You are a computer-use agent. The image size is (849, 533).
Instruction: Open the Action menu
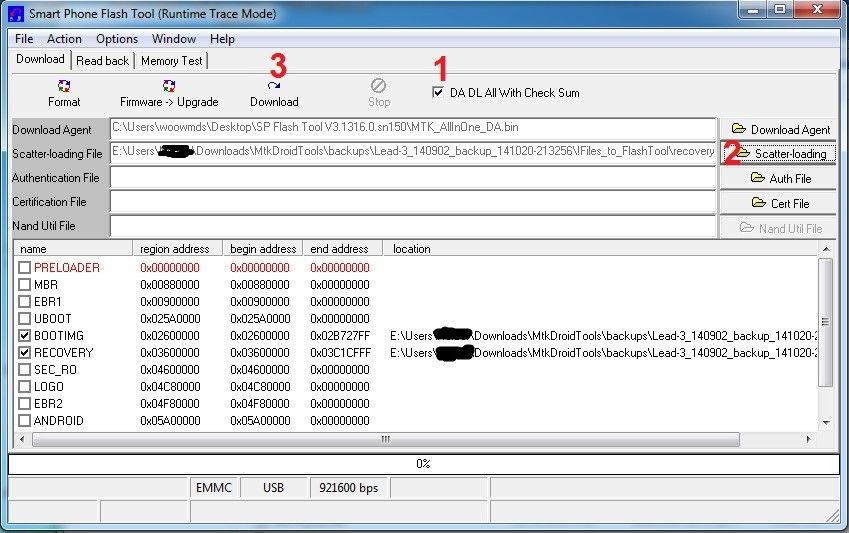point(64,39)
